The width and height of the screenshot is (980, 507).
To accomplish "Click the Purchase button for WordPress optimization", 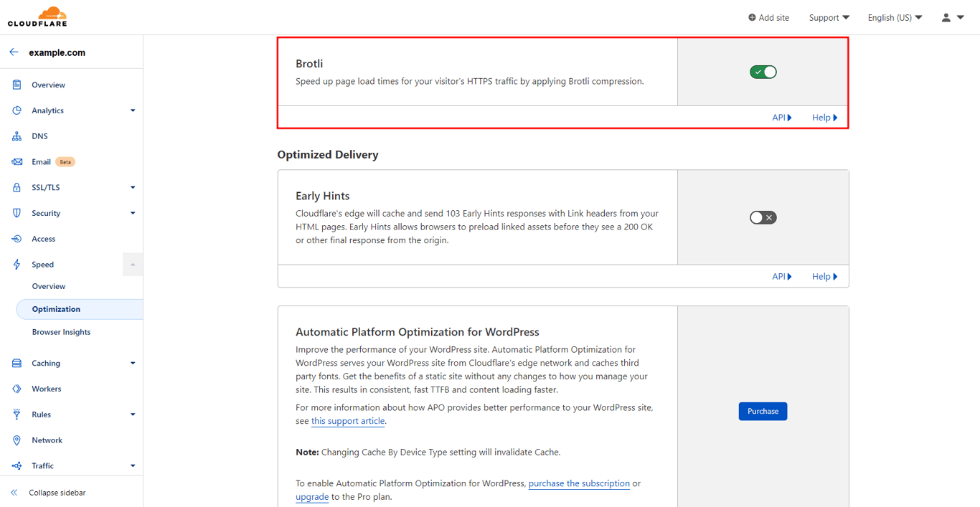I will [x=763, y=411].
